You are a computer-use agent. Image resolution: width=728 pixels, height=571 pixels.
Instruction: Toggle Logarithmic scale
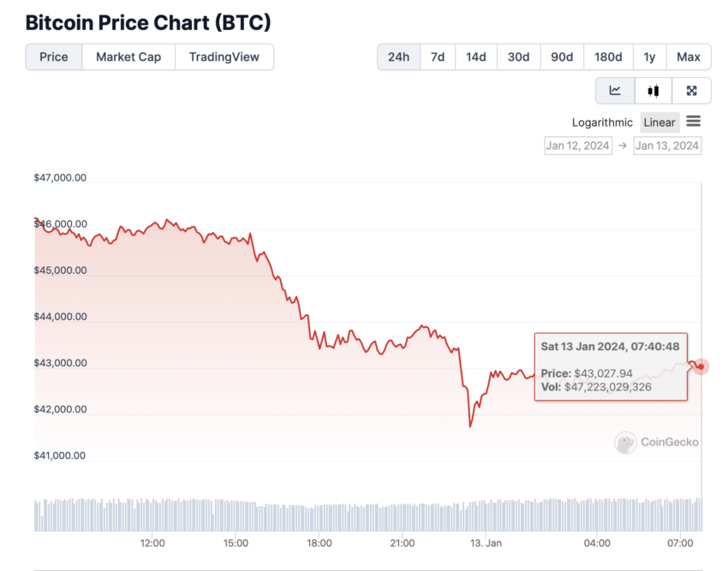point(602,122)
